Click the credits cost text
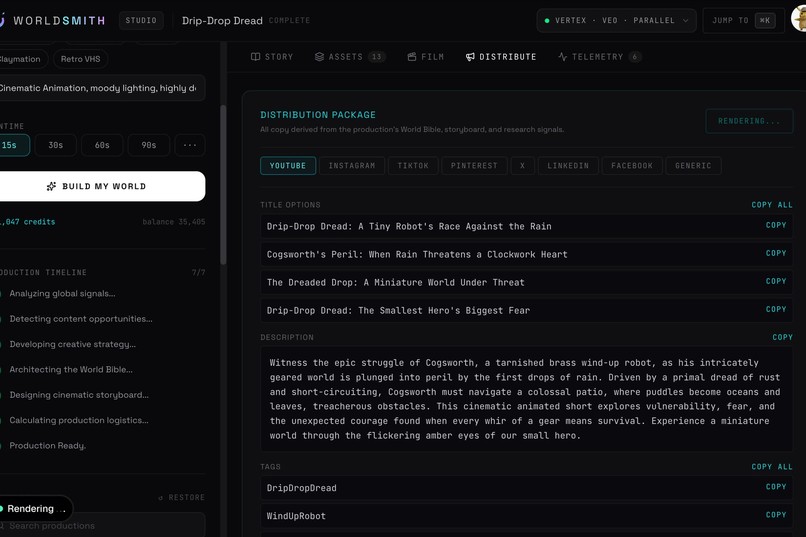This screenshot has height=537, width=806. coord(28,222)
